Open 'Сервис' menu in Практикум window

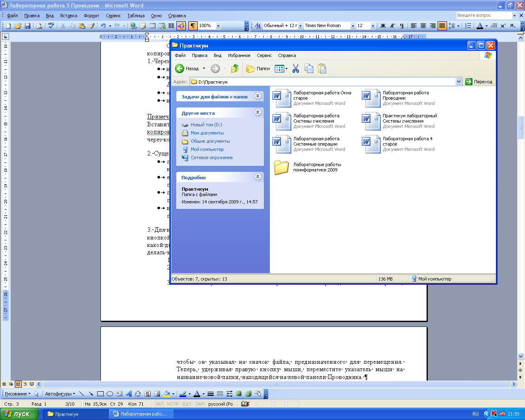tap(264, 55)
